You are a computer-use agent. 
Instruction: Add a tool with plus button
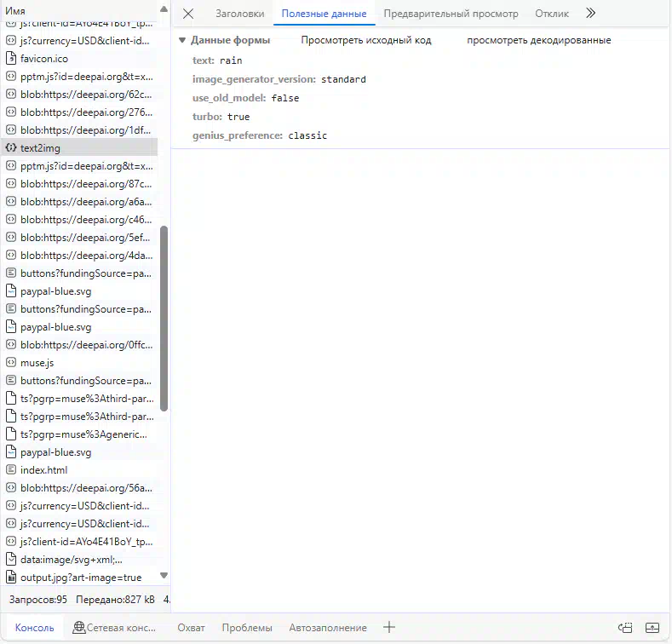[x=389, y=627]
